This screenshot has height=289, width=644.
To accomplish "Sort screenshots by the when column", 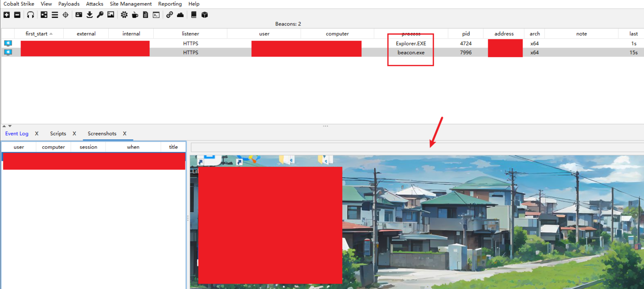I will pyautogui.click(x=133, y=147).
